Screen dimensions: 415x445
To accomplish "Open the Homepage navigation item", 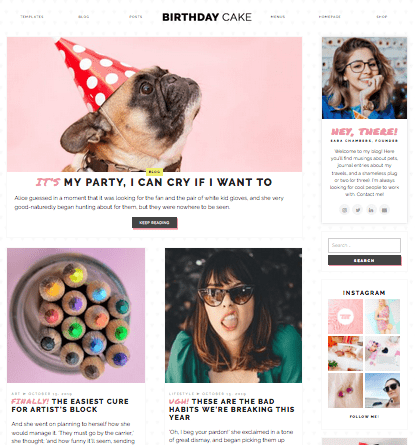I will [330, 17].
